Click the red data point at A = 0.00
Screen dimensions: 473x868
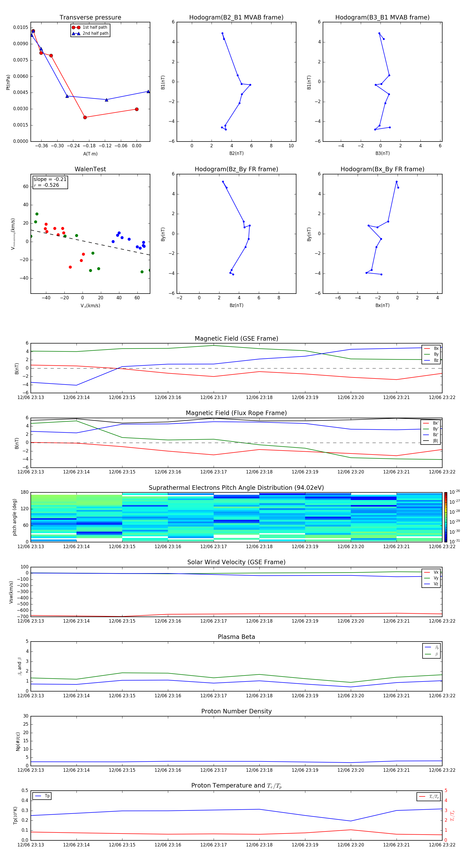point(136,109)
